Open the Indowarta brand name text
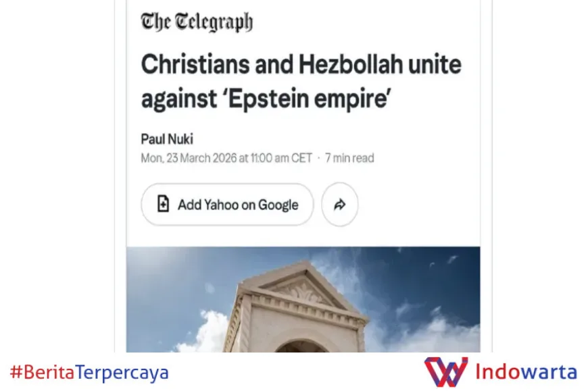This screenshot has height=391, width=588. coord(526,372)
